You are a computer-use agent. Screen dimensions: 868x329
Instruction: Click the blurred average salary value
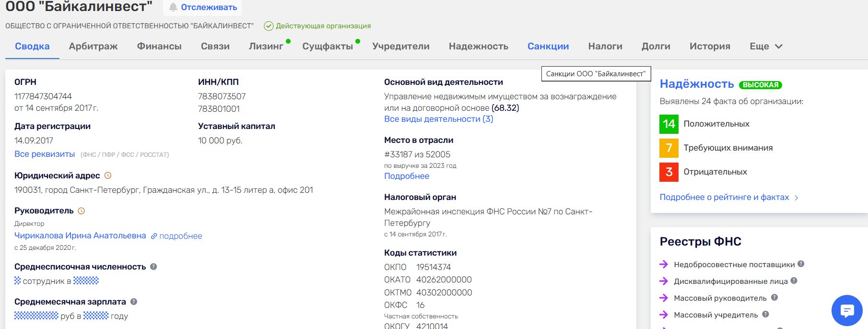point(36,316)
